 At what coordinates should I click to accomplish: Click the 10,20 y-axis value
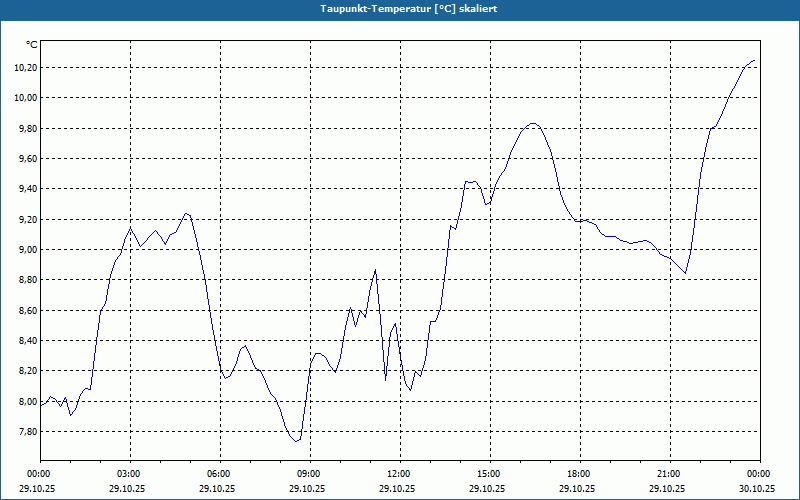tap(27, 68)
